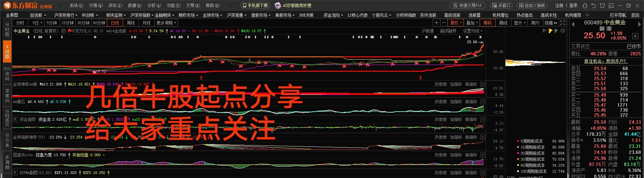Select the 分时 intraday period
644x178 pixels.
point(20,23)
